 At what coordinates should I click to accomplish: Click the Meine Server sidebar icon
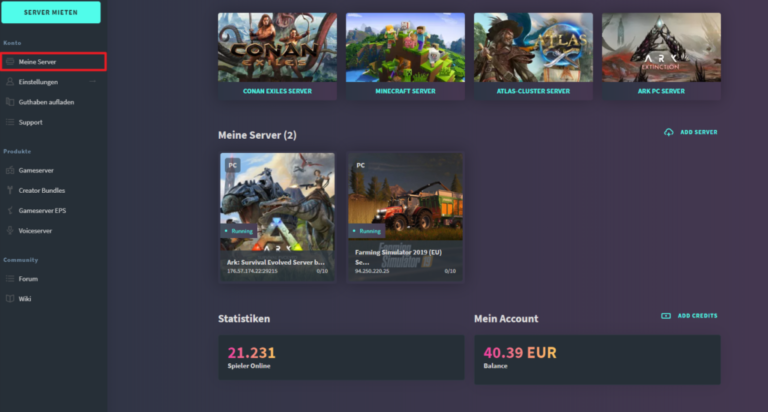pyautogui.click(x=10, y=62)
